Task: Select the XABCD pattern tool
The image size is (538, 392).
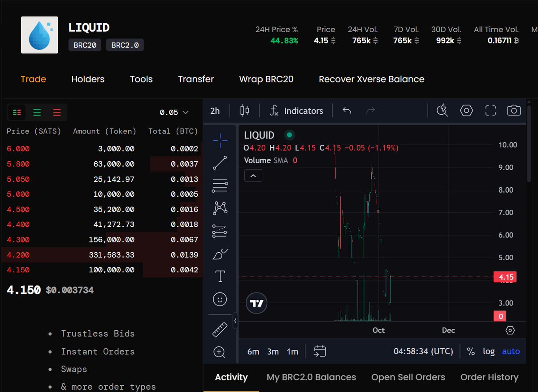Action: pyautogui.click(x=220, y=208)
